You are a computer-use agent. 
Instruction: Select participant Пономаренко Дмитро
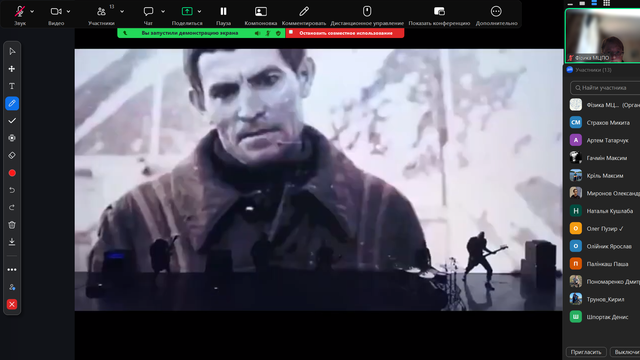click(604, 281)
